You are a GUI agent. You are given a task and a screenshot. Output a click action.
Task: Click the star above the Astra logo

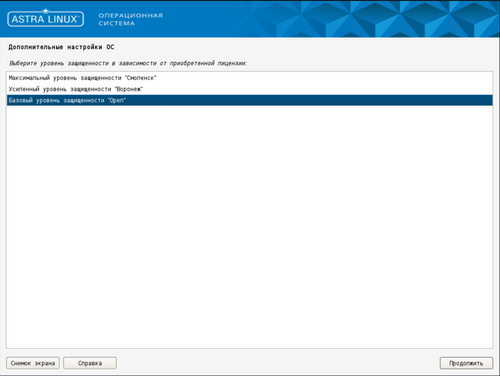pos(46,11)
